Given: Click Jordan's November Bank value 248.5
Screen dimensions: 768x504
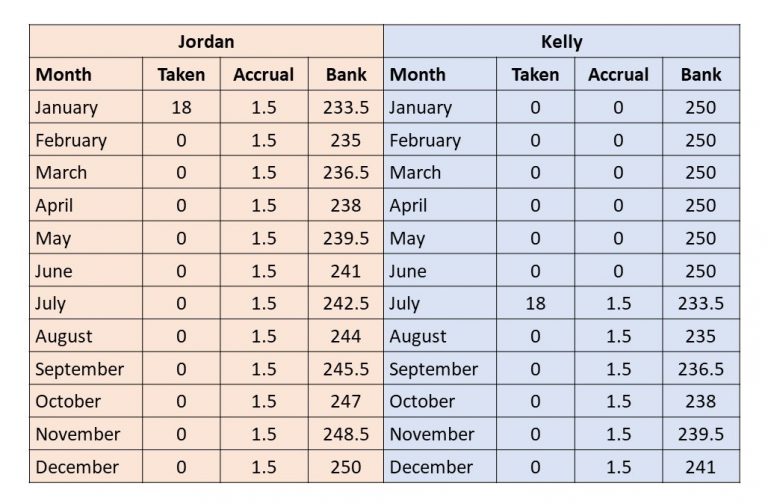Looking at the screenshot, I should pos(346,434).
